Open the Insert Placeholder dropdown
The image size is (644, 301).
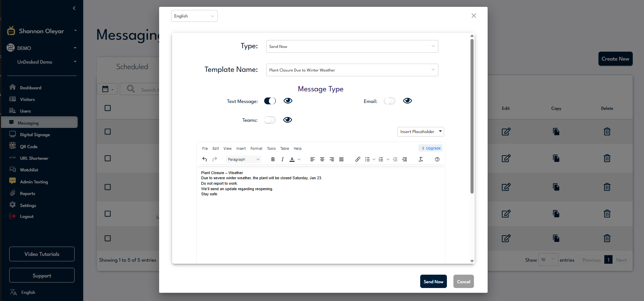[420, 132]
